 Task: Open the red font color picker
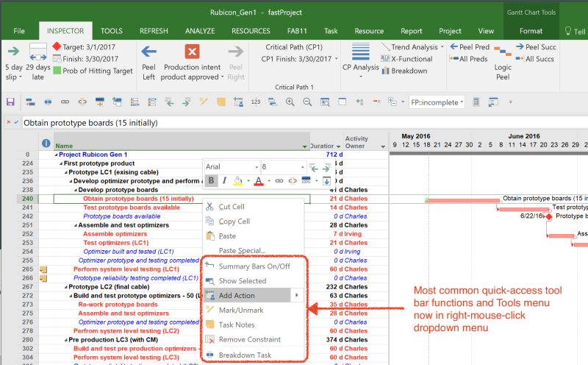(269, 181)
